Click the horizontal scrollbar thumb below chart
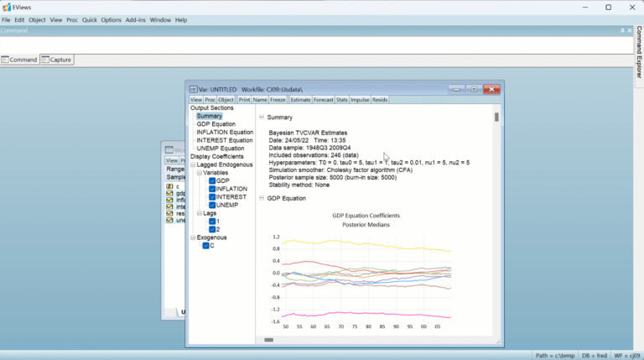 pos(268,340)
